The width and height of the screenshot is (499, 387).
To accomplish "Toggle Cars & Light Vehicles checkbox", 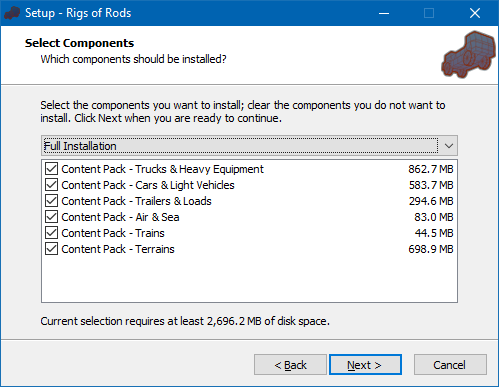I will click(x=51, y=185).
